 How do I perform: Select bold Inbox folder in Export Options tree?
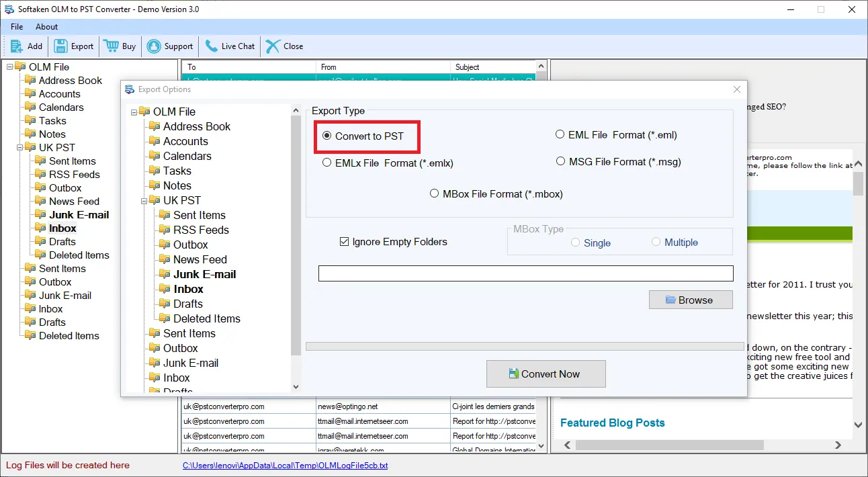[188, 289]
